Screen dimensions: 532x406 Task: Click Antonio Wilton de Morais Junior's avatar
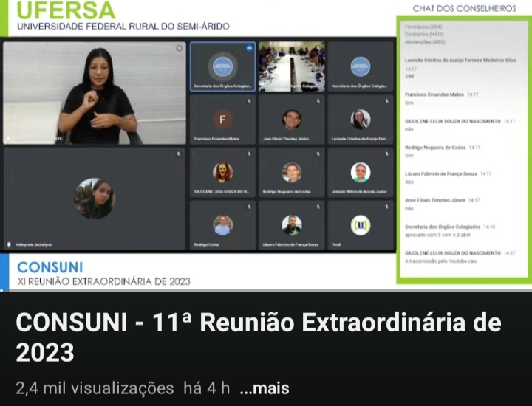coord(361,172)
